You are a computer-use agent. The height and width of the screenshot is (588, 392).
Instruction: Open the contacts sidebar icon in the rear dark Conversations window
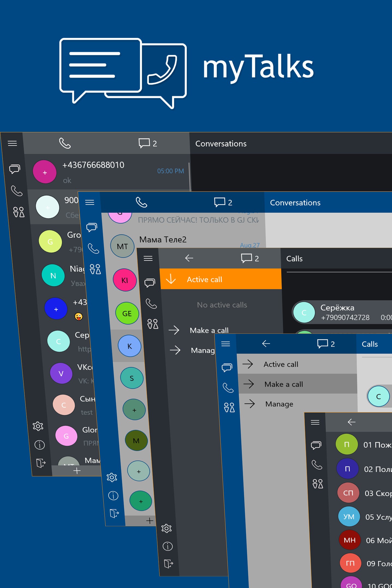click(x=19, y=212)
